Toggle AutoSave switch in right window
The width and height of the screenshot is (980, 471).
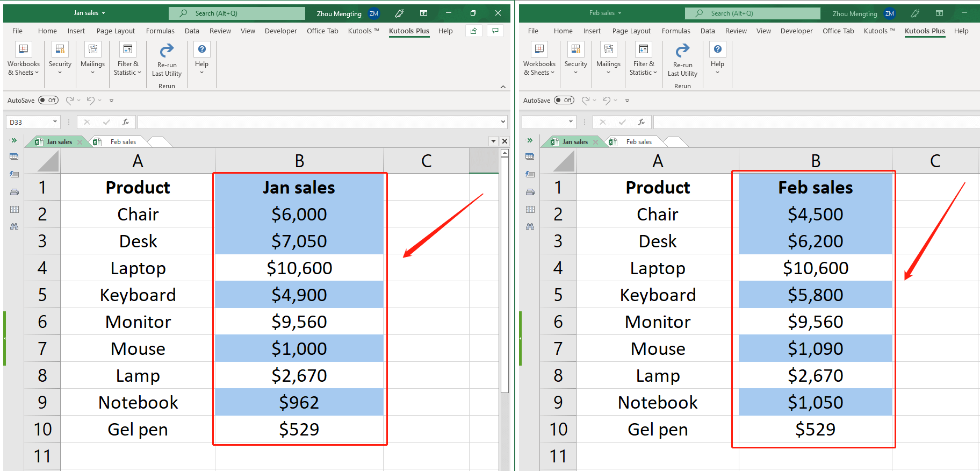pyautogui.click(x=564, y=100)
